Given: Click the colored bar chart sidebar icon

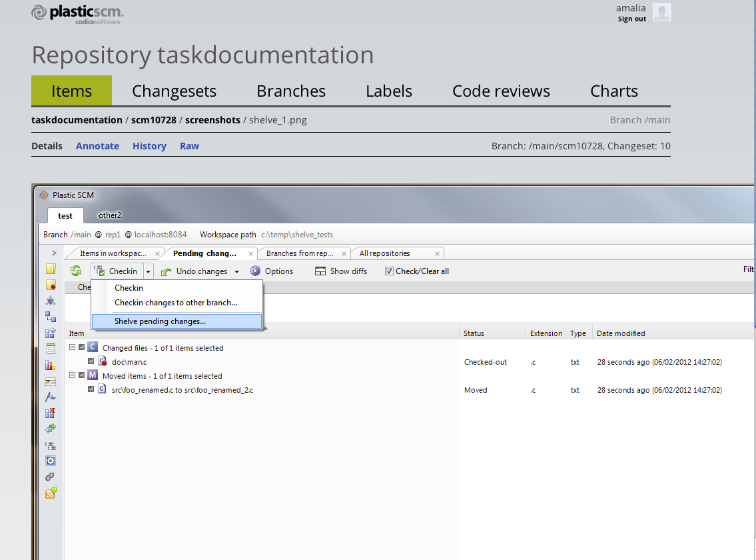Looking at the screenshot, I should coord(51,365).
